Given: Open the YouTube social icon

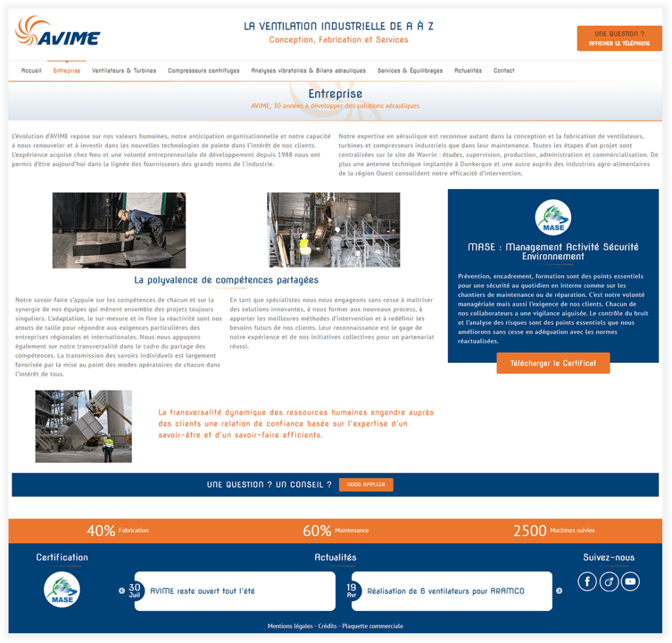Looking at the screenshot, I should click(x=630, y=581).
